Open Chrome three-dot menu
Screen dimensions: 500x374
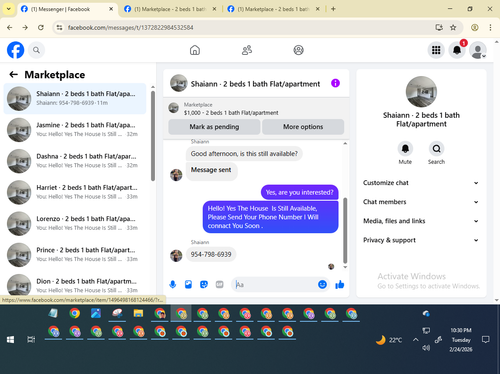click(x=490, y=27)
